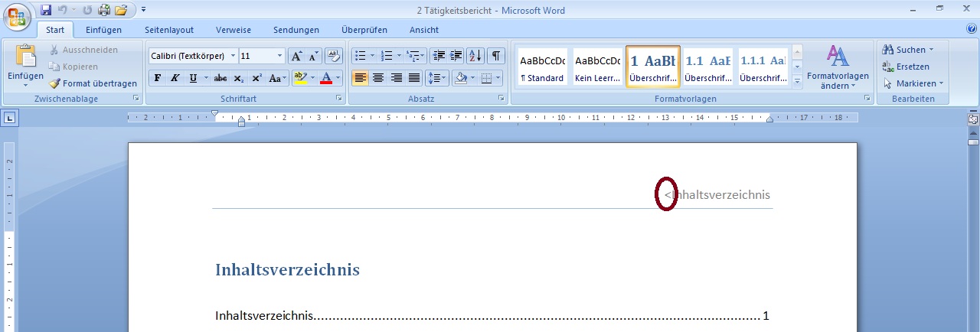Apply the paragraph shading paint bucket
Screen dimensions: 980x332
point(460,78)
